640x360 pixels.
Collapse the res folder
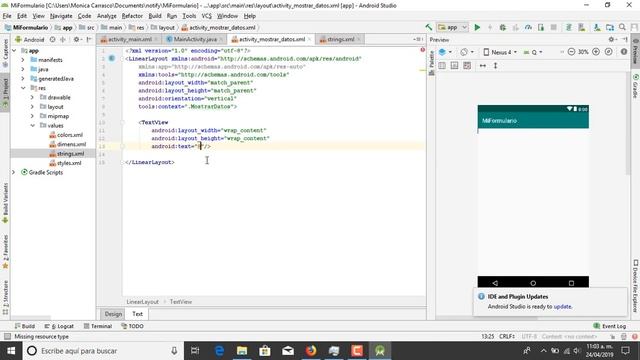pyautogui.click(x=23, y=88)
